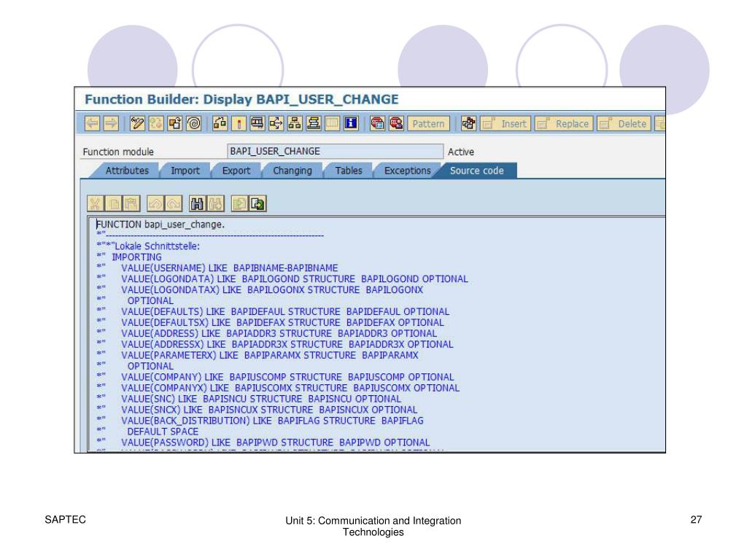Click the VALUE(LOGONDATA) parameter line

click(282, 279)
